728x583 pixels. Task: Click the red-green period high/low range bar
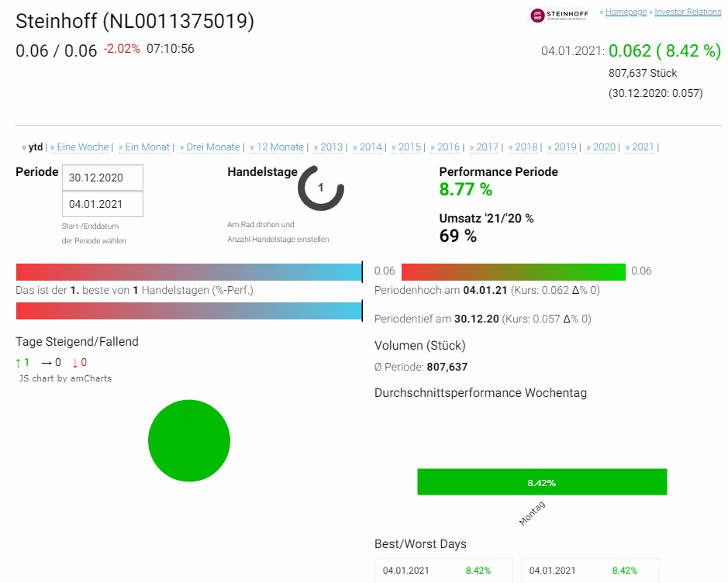pos(513,272)
